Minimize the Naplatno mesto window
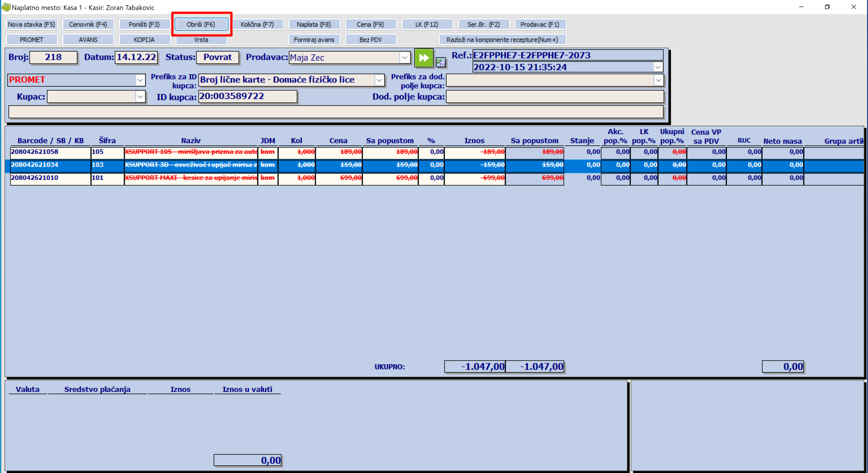Viewport: 868px width, 473px height. pos(801,7)
